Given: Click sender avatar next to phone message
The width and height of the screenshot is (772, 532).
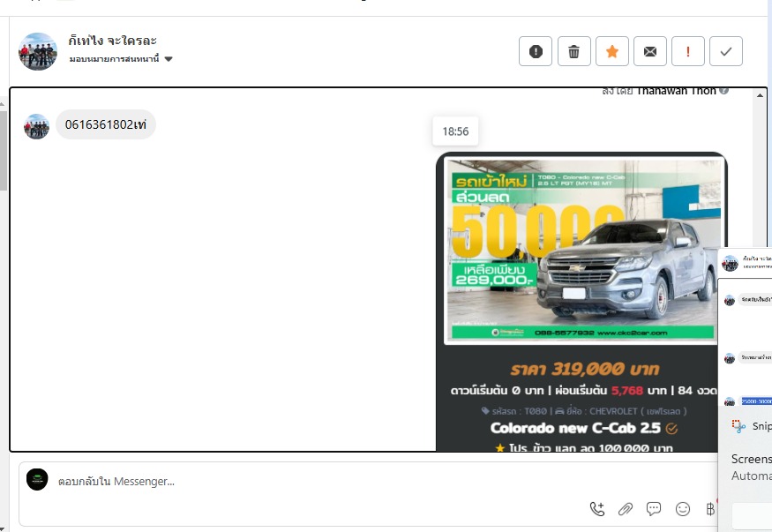Looking at the screenshot, I should (x=36, y=126).
